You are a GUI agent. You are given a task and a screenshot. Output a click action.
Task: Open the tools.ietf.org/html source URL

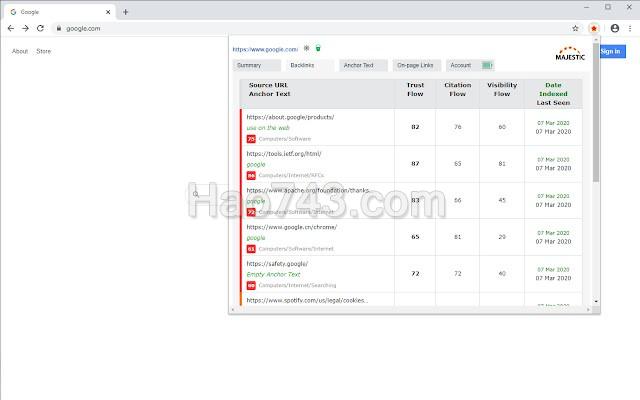(284, 154)
